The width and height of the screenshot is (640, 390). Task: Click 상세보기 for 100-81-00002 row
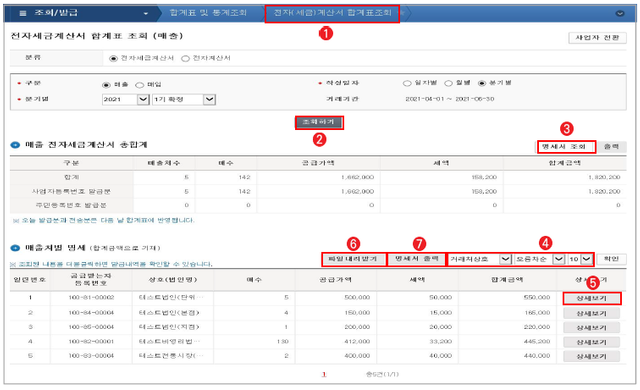(x=591, y=299)
